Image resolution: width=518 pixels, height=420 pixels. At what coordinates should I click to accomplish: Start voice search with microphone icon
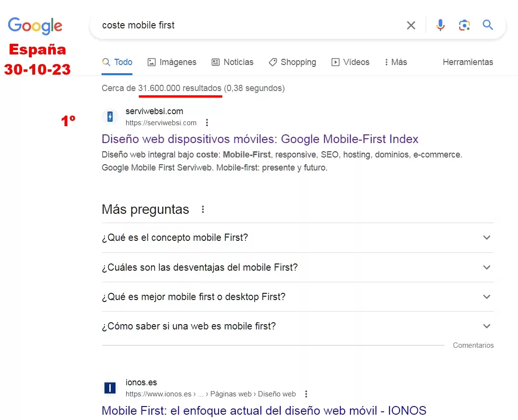point(440,25)
